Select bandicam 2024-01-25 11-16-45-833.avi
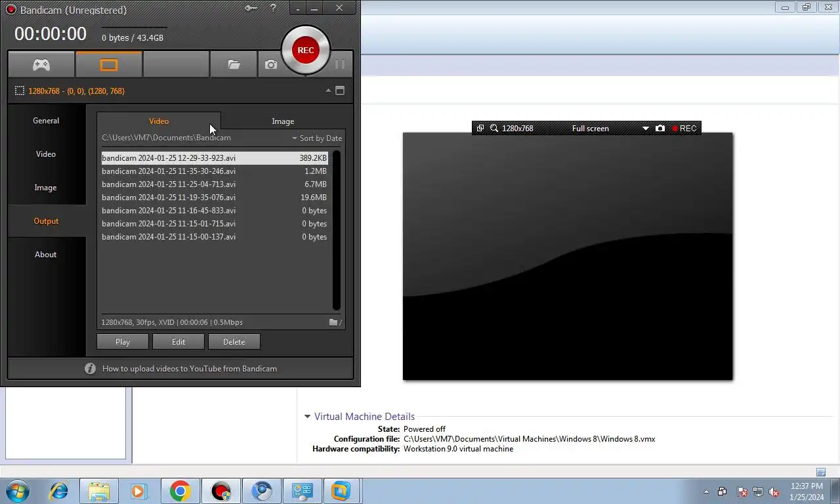The image size is (840, 504). [215, 211]
